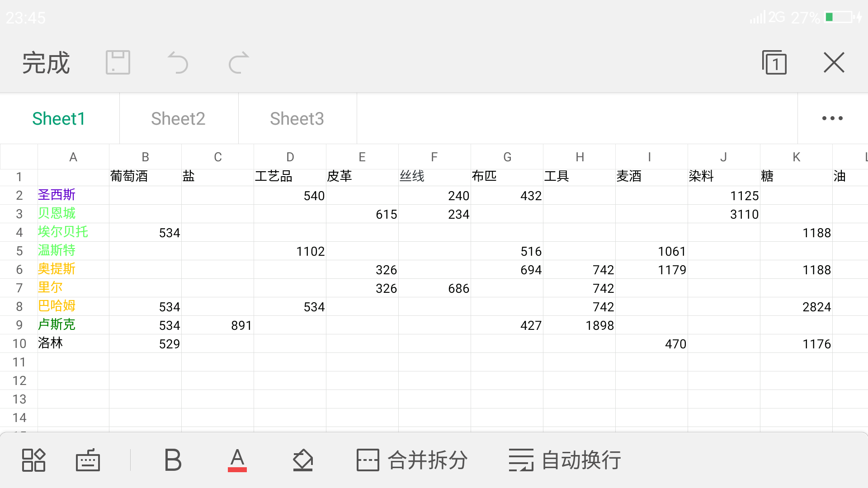Select column A header
868x488 pixels.
73,157
